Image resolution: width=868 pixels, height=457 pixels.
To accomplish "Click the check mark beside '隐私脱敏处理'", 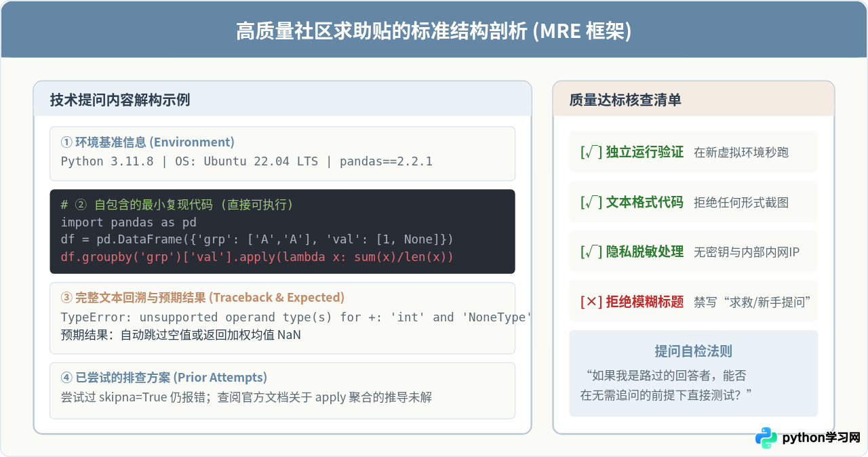I will click(x=591, y=252).
